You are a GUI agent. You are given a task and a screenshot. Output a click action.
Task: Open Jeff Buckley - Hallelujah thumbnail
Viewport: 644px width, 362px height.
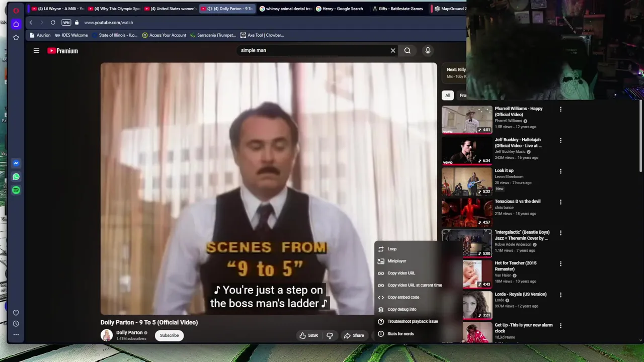tap(467, 150)
